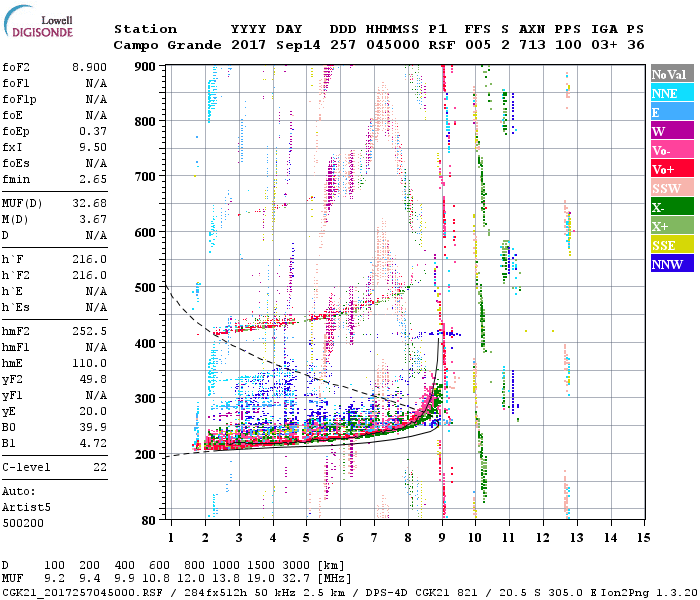Click the Lowell Digisonde logo
The width and height of the screenshot is (700, 600).
click(x=38, y=22)
